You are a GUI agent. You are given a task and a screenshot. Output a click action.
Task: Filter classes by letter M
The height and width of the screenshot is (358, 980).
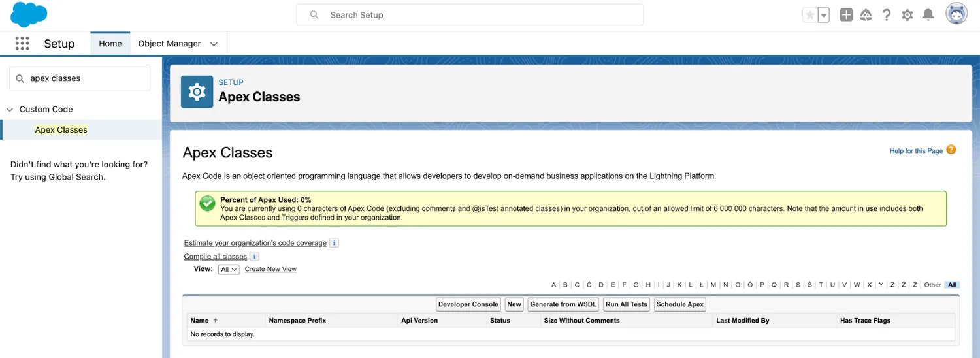[x=713, y=285]
